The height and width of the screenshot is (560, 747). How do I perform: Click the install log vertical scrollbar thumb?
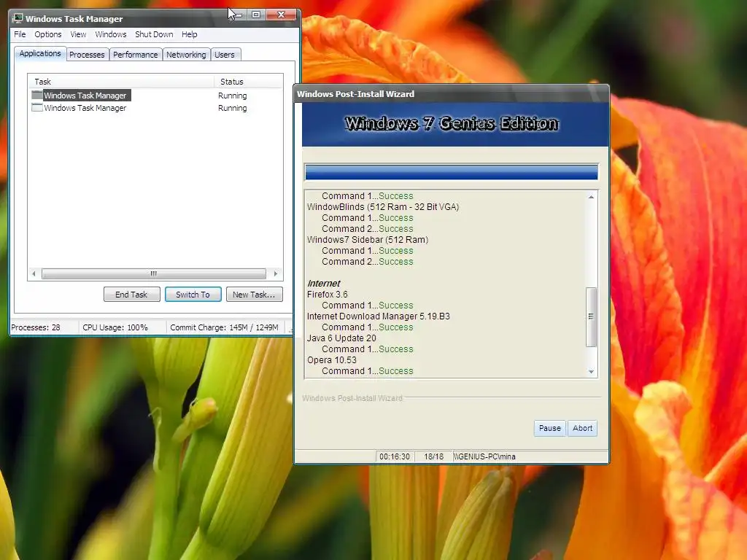click(591, 316)
